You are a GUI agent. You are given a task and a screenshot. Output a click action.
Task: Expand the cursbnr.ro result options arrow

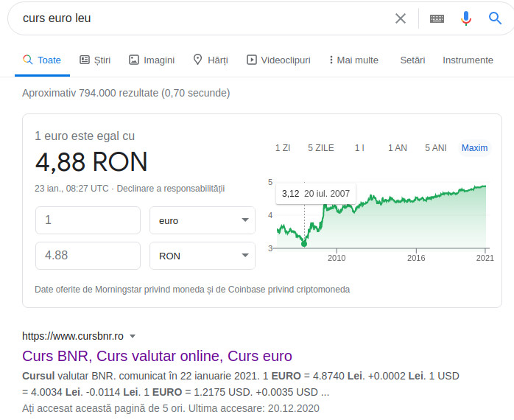point(133,336)
